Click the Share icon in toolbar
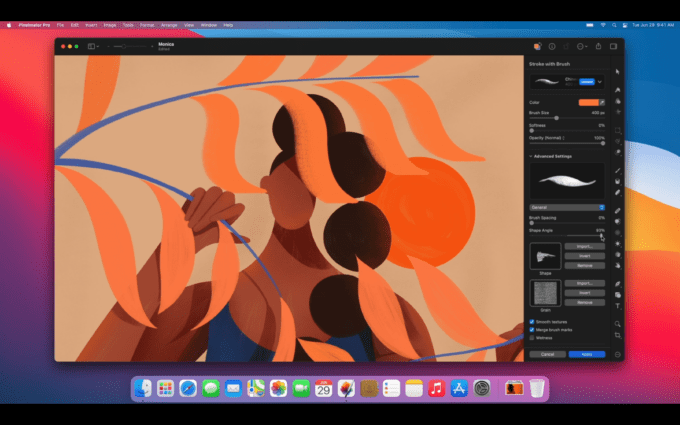The height and width of the screenshot is (425, 680). tap(598, 46)
